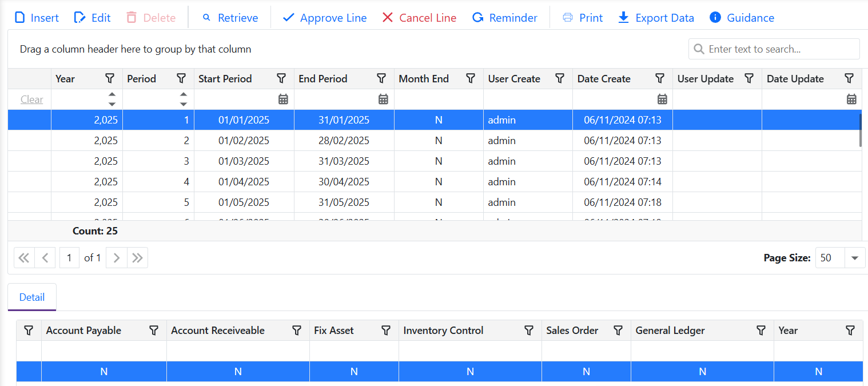This screenshot has width=868, height=386.
Task: Open the Inventory Control column filter
Action: (x=529, y=330)
